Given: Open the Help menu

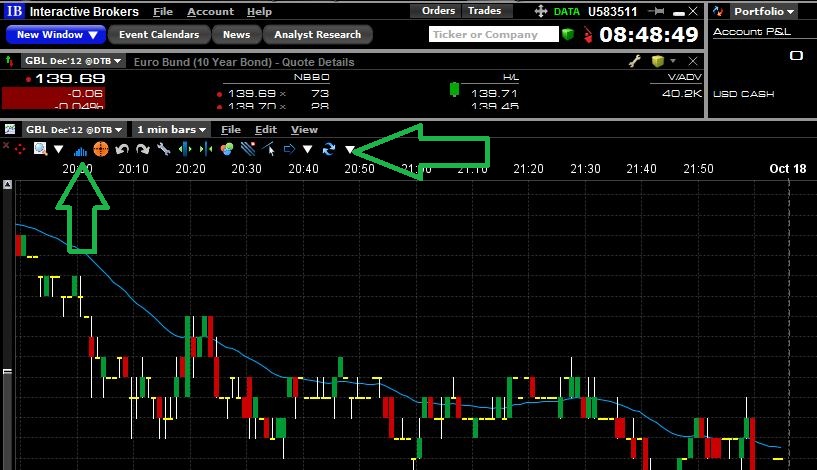Looking at the screenshot, I should pos(259,11).
